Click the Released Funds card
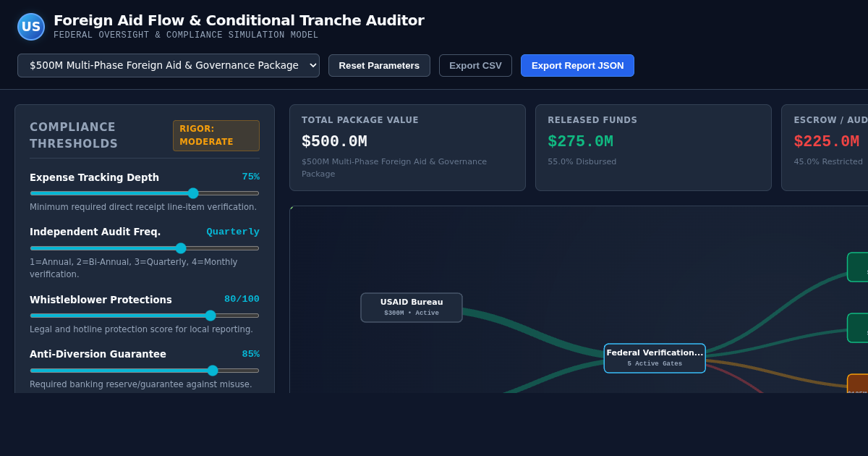Image resolution: width=868 pixels, height=456 pixels. point(653,148)
